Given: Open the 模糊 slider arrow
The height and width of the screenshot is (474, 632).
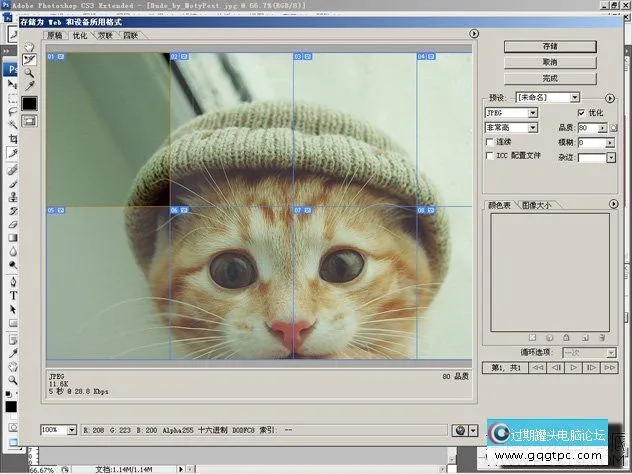Looking at the screenshot, I should coord(610,143).
